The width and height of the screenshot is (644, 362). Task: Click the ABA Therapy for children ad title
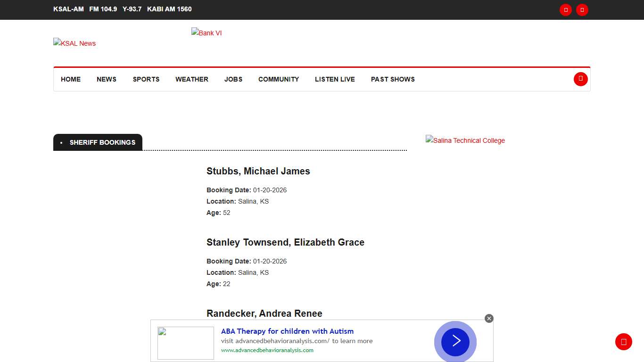tap(287, 331)
